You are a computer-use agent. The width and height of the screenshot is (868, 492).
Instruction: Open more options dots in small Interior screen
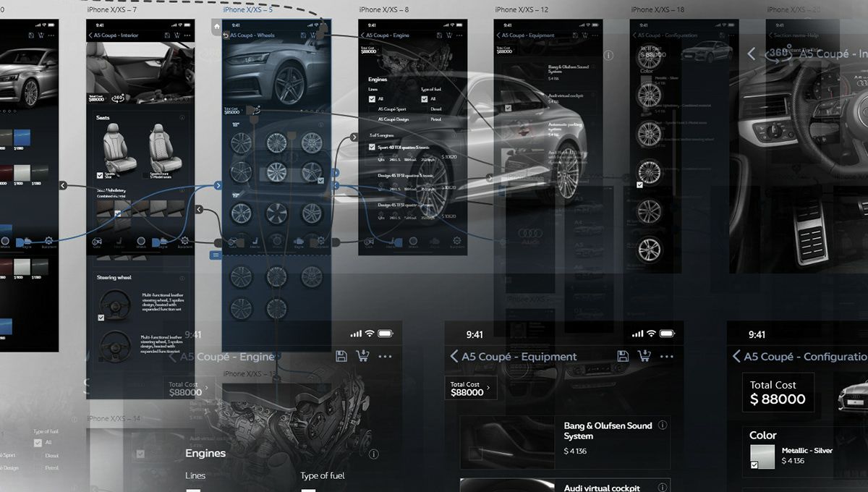(x=187, y=35)
